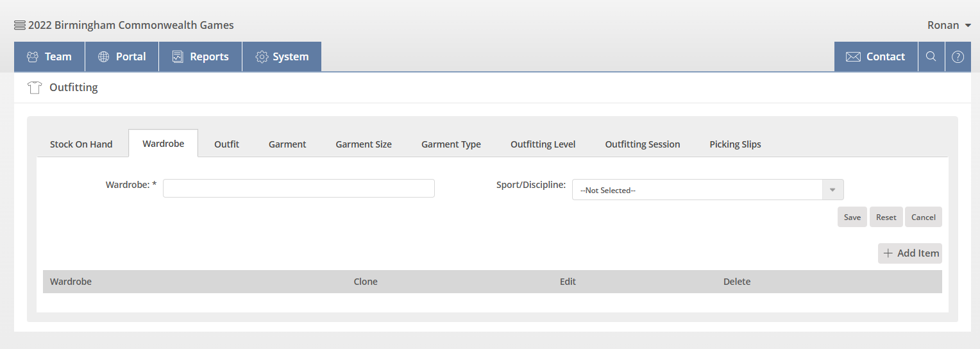Open the System menu
Screen dimensions: 980x349
click(282, 56)
